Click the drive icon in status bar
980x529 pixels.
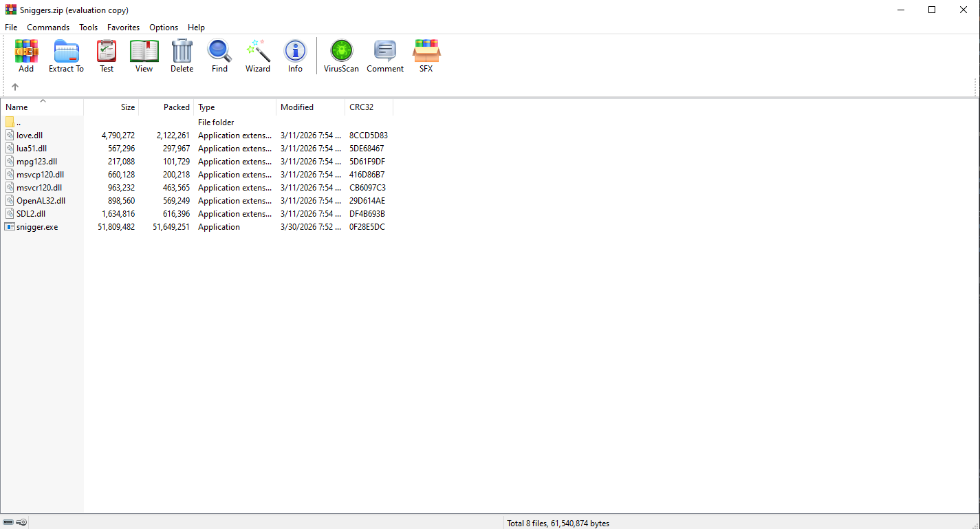tap(8, 523)
